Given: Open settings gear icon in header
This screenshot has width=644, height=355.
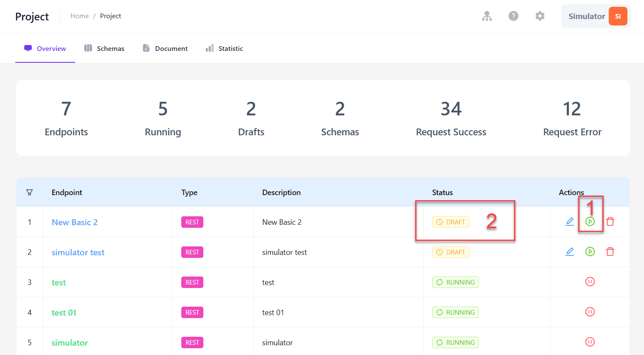Looking at the screenshot, I should point(540,16).
